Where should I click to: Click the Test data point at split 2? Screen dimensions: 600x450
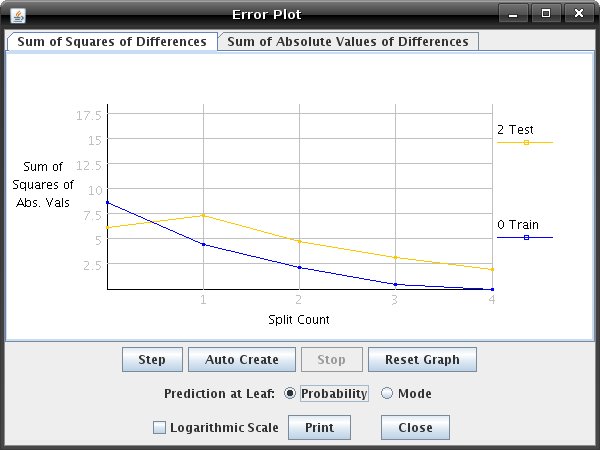299,241
